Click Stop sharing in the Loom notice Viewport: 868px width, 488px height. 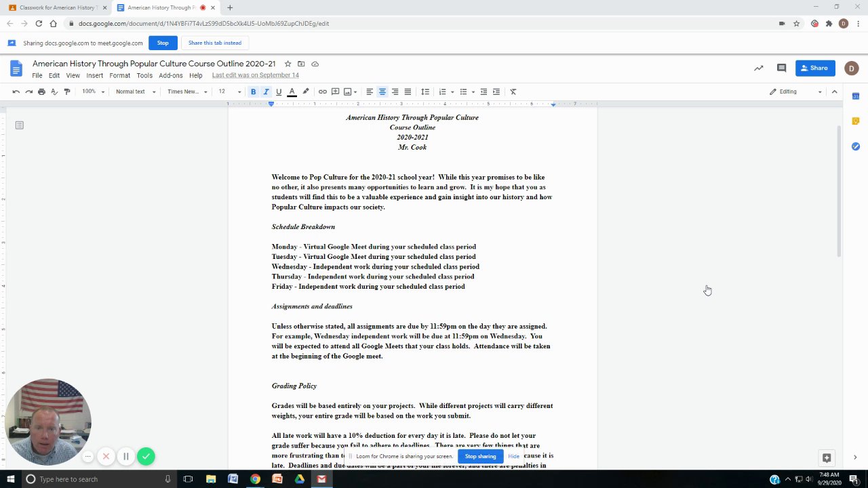click(480, 456)
